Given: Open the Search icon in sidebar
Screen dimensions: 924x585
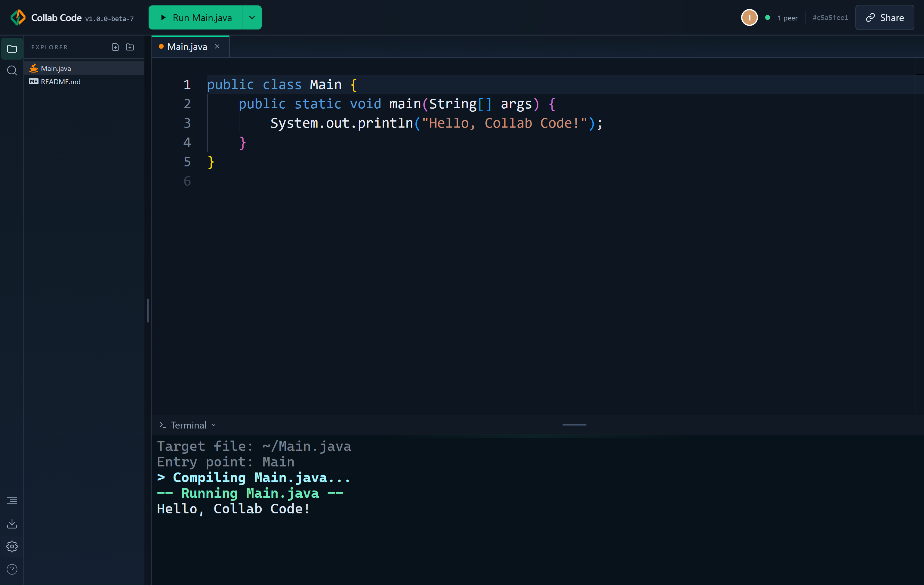Looking at the screenshot, I should click(x=12, y=71).
